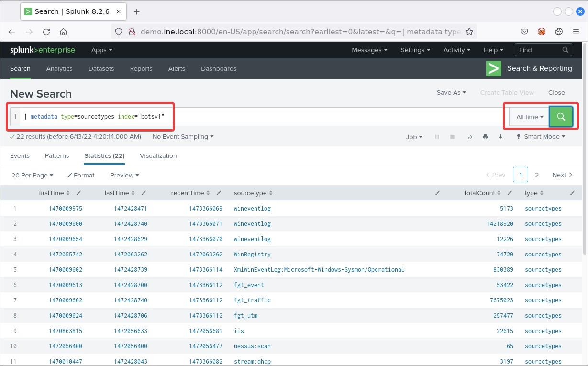Open the Dashboards navigation item

click(219, 68)
